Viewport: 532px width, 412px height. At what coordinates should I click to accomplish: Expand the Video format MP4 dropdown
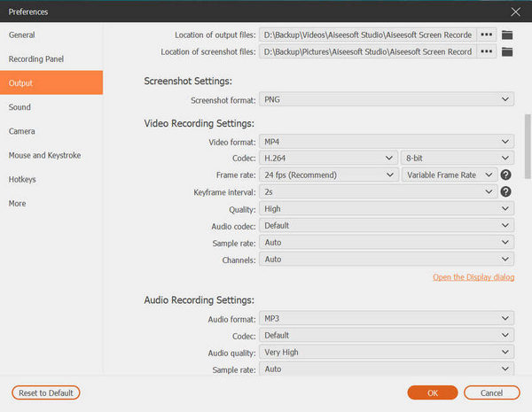click(387, 142)
